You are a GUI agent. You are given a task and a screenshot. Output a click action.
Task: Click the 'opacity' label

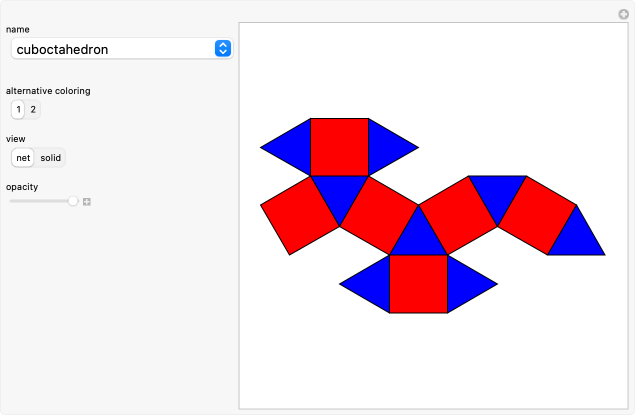click(22, 187)
